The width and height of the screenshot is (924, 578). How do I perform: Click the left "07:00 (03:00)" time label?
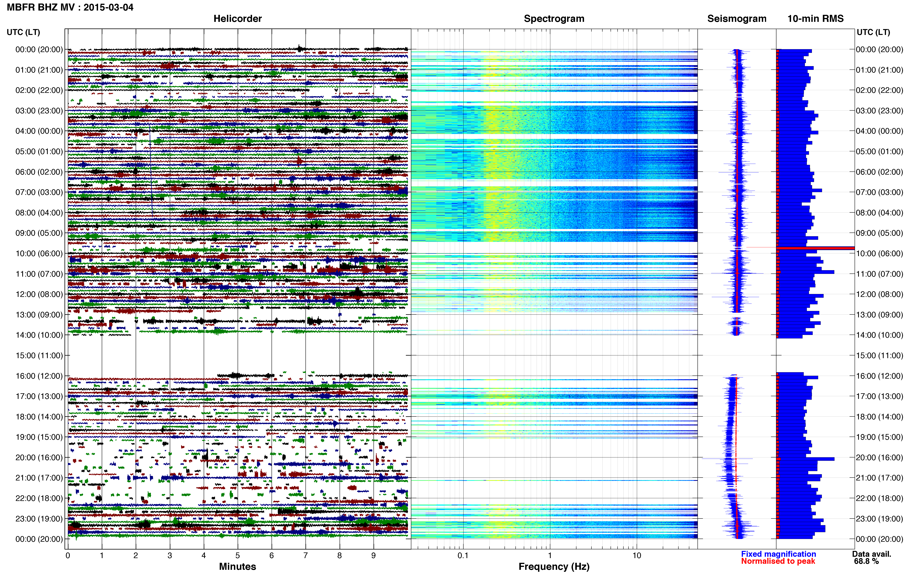coord(39,192)
